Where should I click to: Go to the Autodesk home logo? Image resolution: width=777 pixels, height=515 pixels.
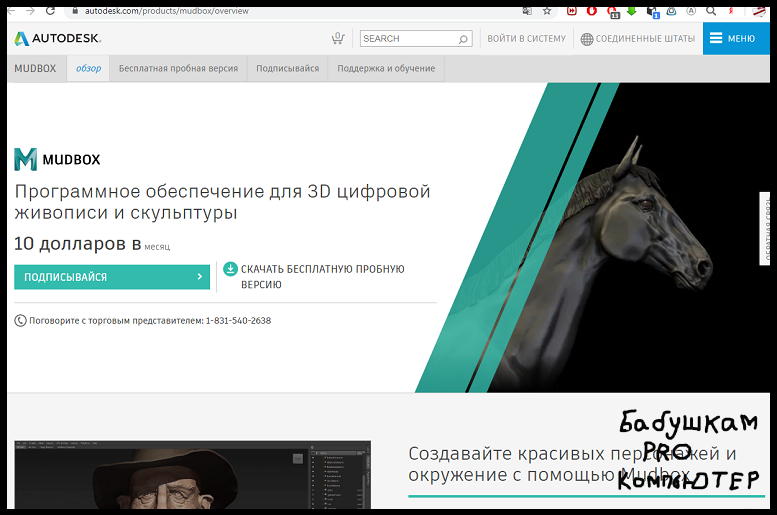[x=57, y=38]
